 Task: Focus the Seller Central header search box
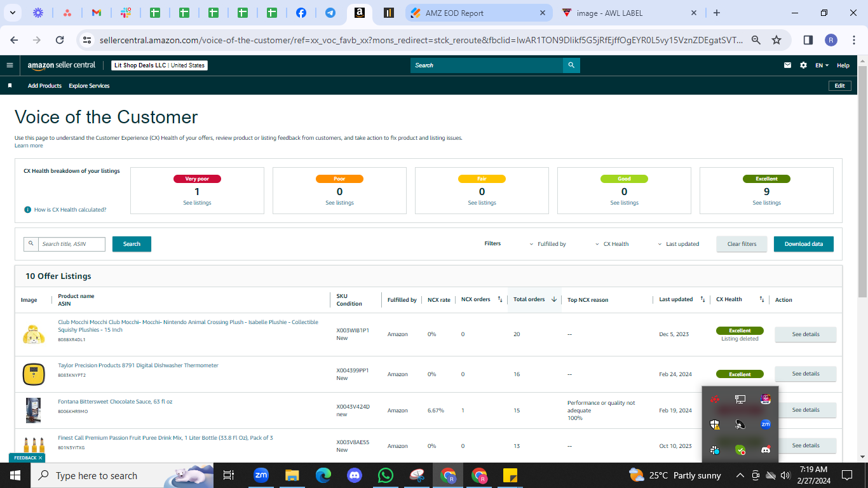pyautogui.click(x=487, y=65)
